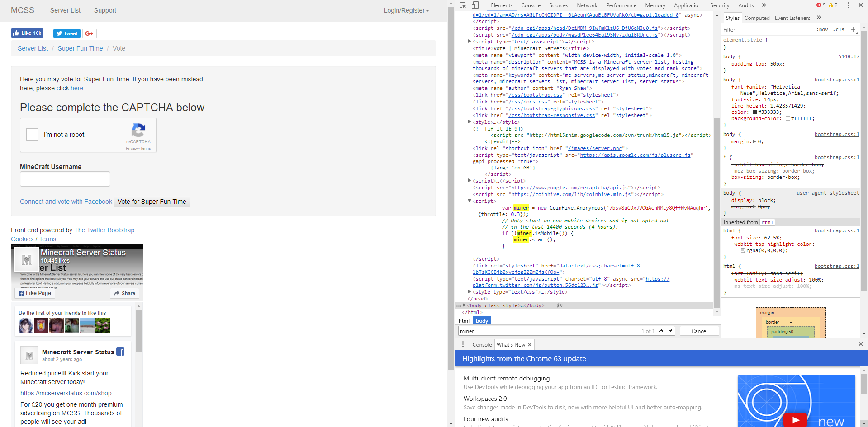The width and height of the screenshot is (868, 427).
Task: Click the rgba(0,0,0,0) color swatch
Action: [743, 250]
